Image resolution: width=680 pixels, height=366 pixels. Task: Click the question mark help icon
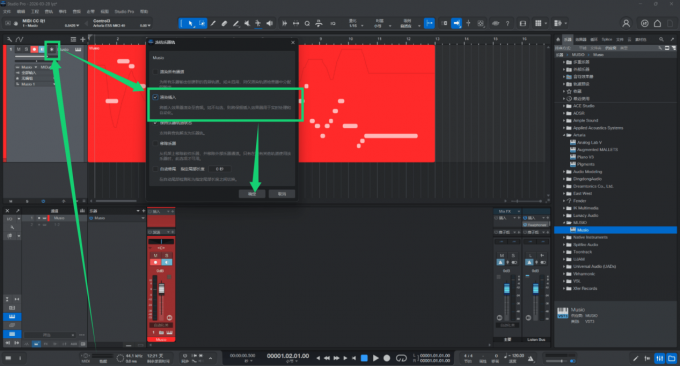pos(507,23)
